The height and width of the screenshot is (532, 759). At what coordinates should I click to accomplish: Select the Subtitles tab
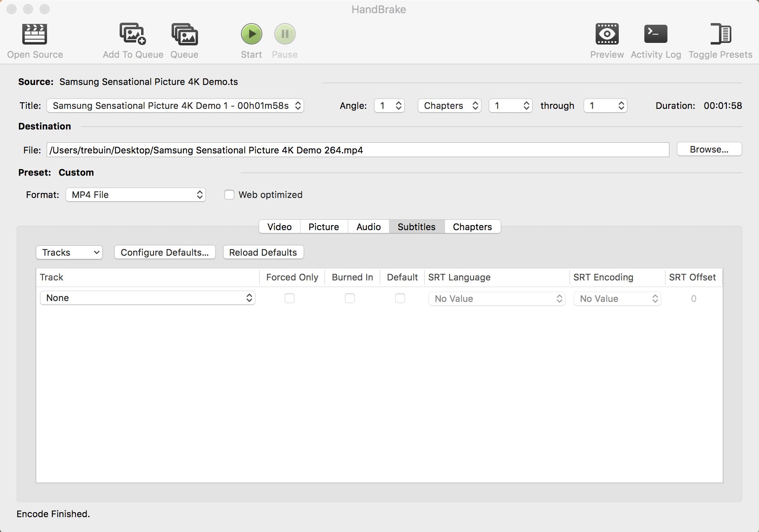[x=417, y=227]
